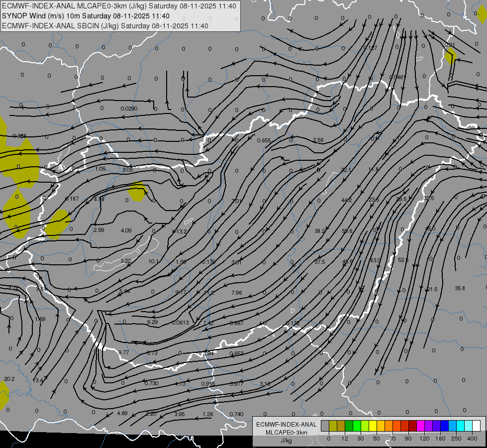
Task: Click the map value 2.91 near olive diamond
Action: coord(450,45)
